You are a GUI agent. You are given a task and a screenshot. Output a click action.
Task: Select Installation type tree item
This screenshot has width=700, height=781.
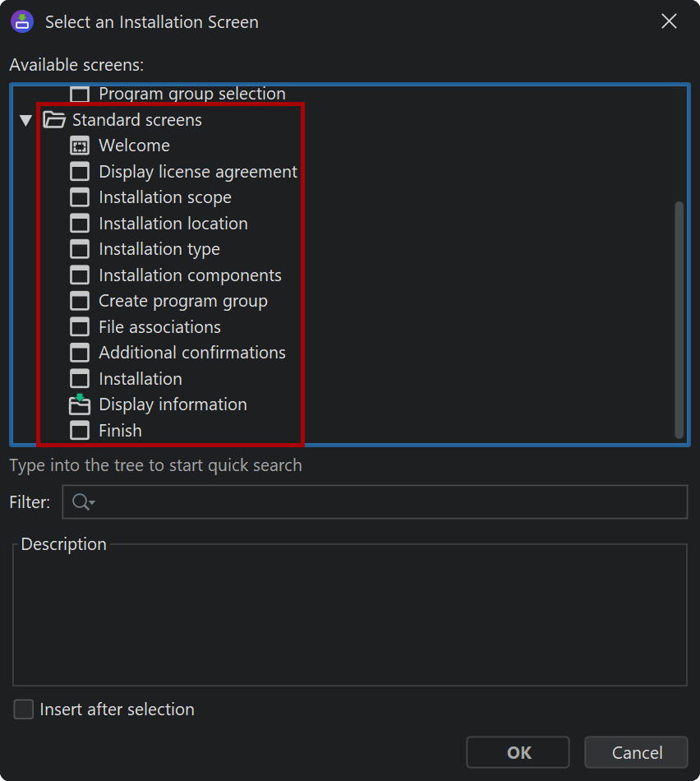pyautogui.click(x=159, y=249)
